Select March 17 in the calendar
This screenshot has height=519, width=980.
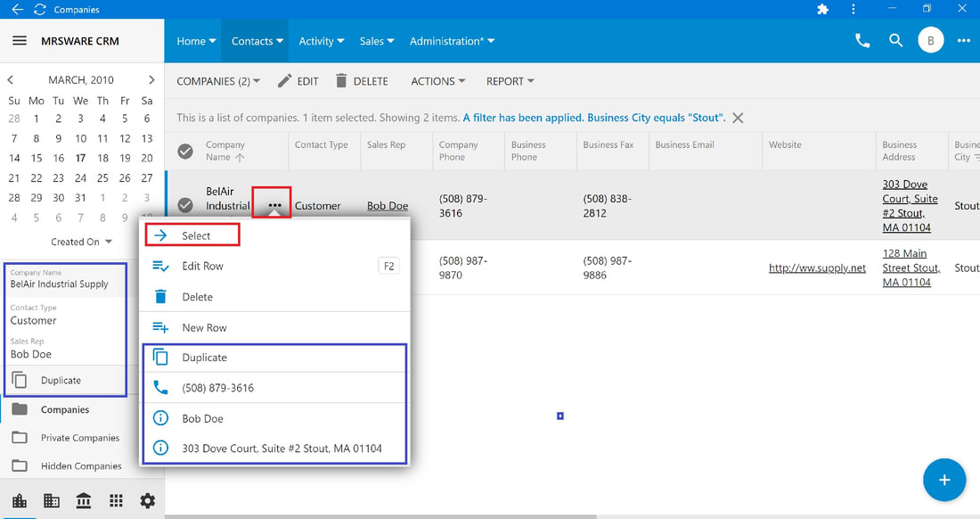click(x=80, y=158)
